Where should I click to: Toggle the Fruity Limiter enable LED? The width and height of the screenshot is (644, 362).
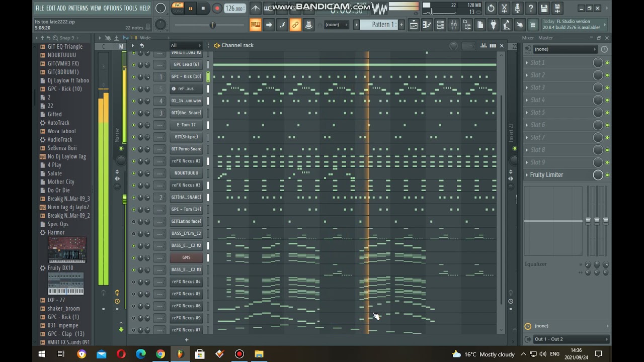coord(607,175)
